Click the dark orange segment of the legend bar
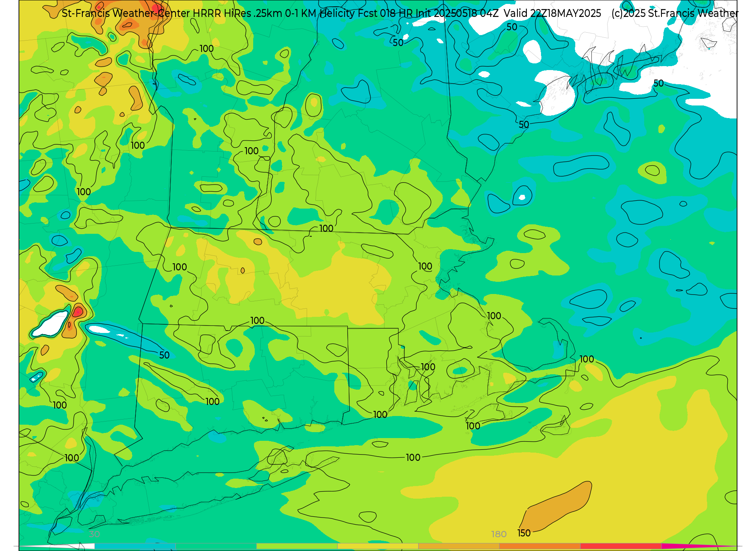The image size is (756, 551). click(540, 546)
